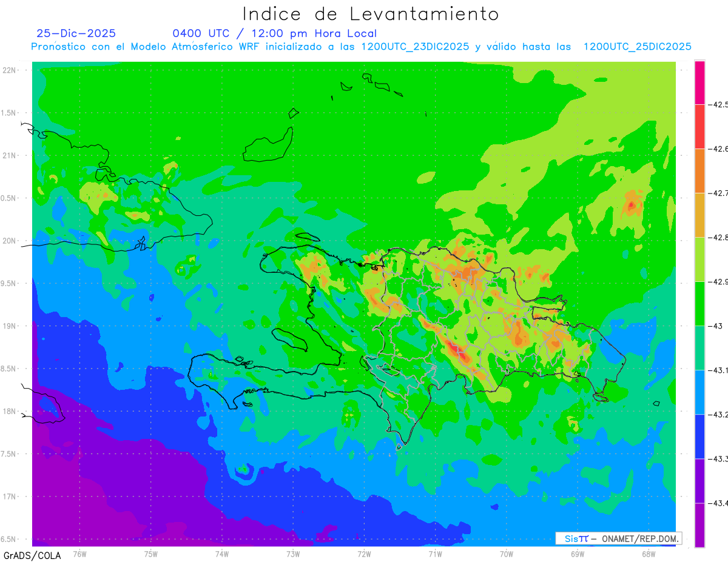Pick the orange legend swatch between -42.6 and -42.7
This screenshot has width=728, height=562.
point(699,170)
